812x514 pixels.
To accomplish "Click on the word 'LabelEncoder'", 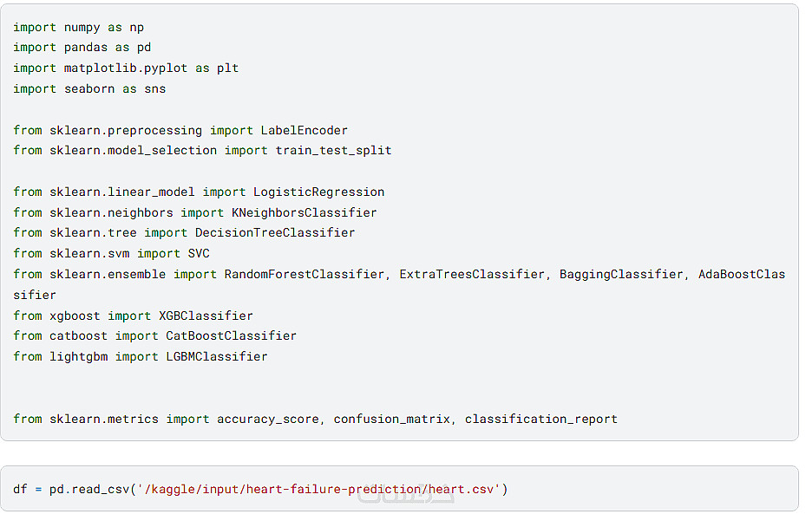I will 304,130.
